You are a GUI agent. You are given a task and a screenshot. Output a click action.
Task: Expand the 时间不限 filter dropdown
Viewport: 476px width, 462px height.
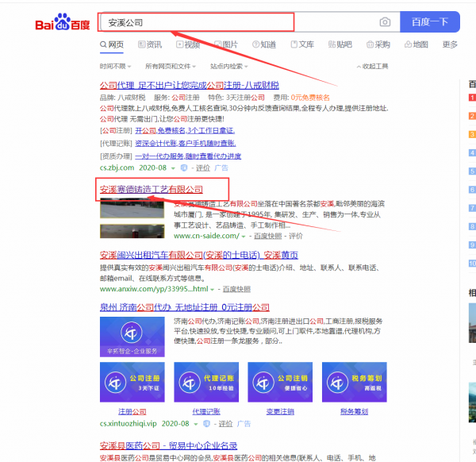(114, 67)
